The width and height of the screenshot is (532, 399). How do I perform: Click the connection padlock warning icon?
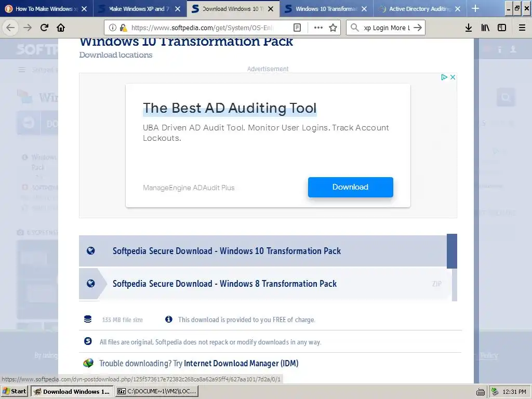pos(124,28)
